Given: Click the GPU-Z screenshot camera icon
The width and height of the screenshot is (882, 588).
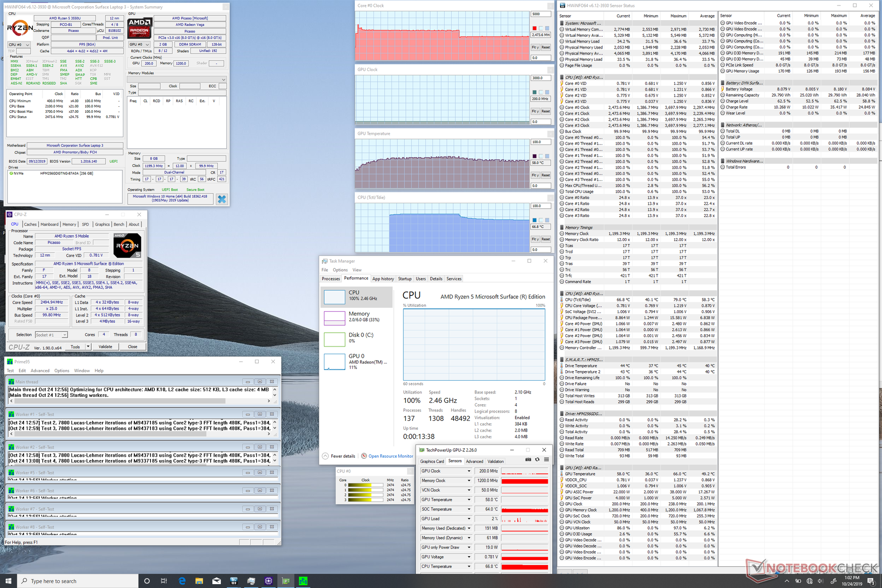Looking at the screenshot, I should 528,460.
